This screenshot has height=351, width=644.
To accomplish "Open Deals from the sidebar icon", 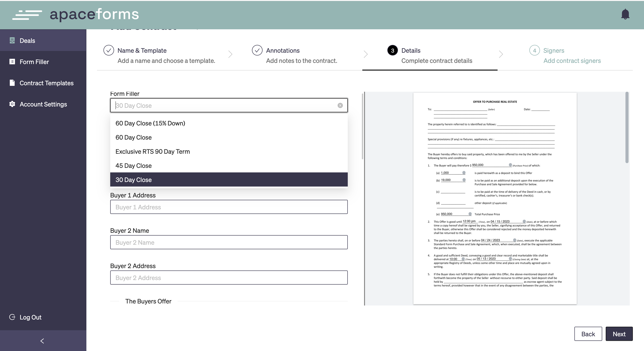I will click(x=12, y=40).
